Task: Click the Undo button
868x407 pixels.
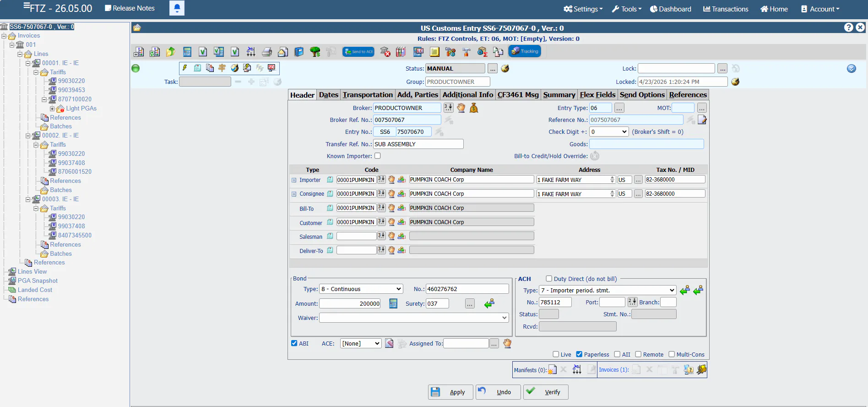Action: tap(498, 392)
